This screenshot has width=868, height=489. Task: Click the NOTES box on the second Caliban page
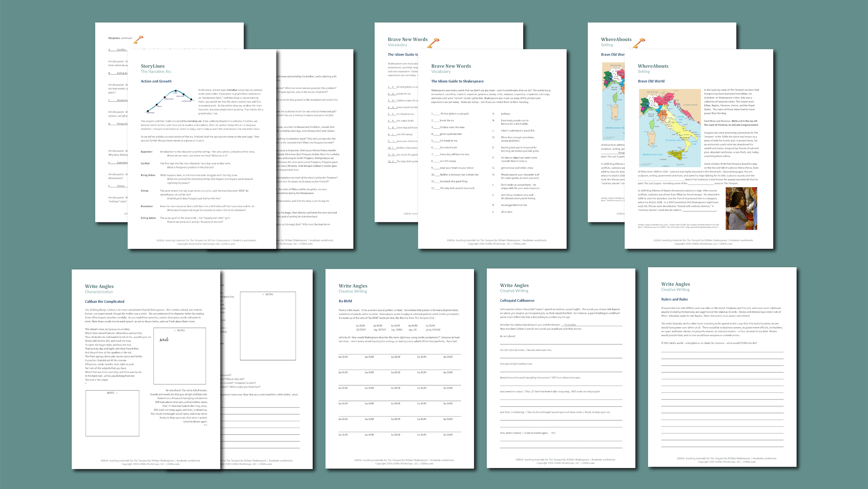click(268, 326)
